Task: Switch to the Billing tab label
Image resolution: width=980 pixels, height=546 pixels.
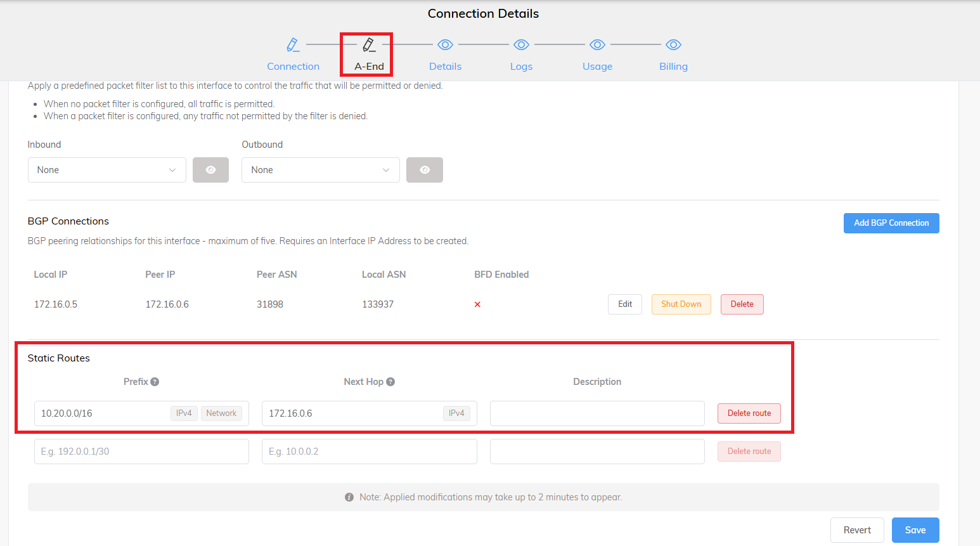Action: tap(673, 67)
